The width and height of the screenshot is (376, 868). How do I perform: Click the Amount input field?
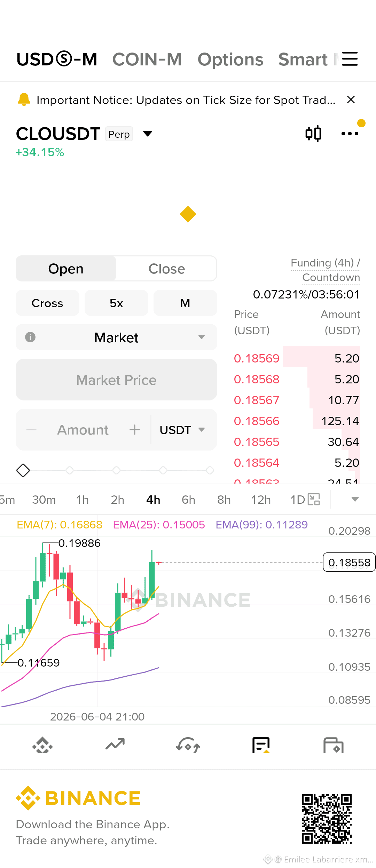[83, 430]
